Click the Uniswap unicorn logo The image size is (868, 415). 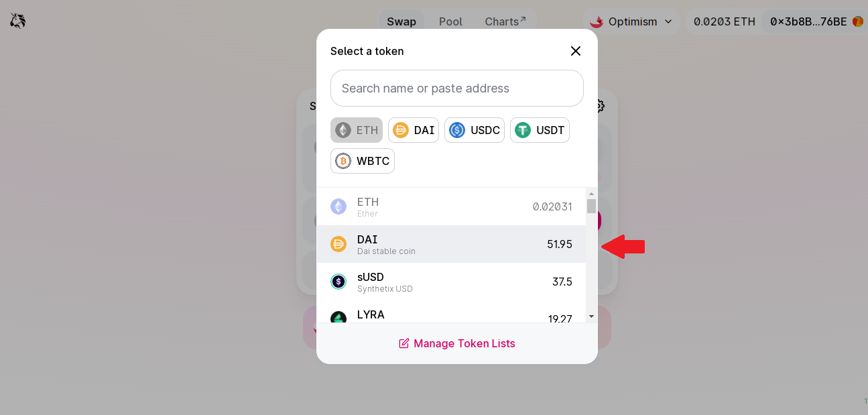click(18, 21)
